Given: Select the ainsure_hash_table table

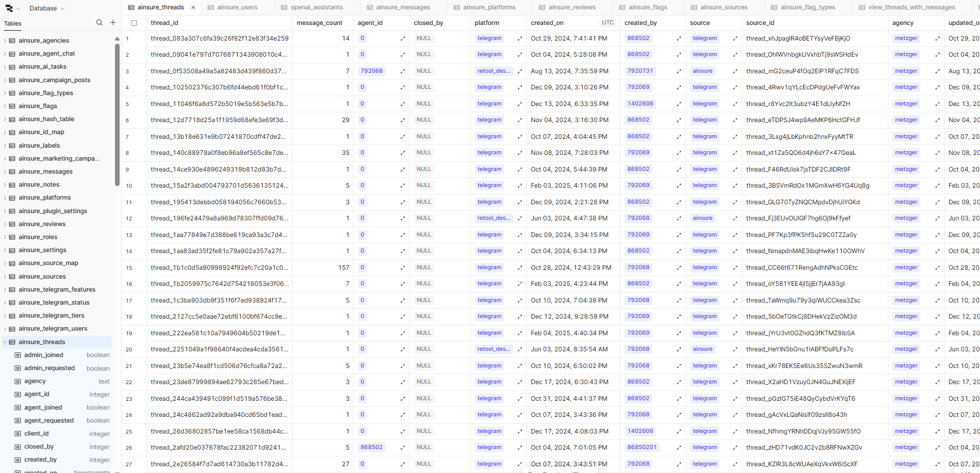Looking at the screenshot, I should click(x=46, y=119).
